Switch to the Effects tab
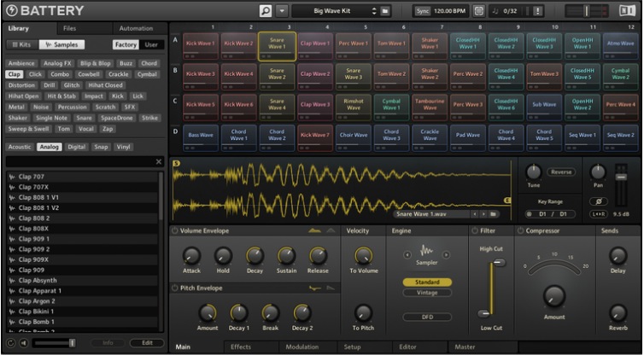The height and width of the screenshot is (355, 644). click(240, 347)
